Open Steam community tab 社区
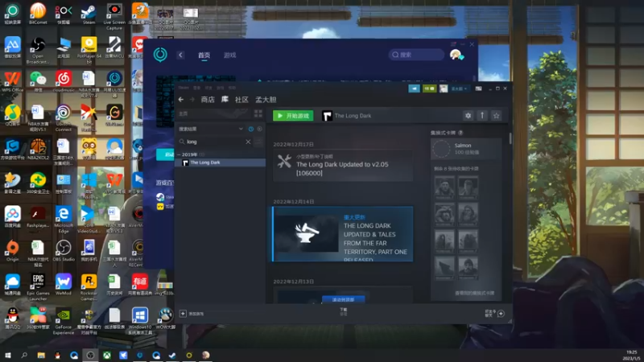 [242, 99]
